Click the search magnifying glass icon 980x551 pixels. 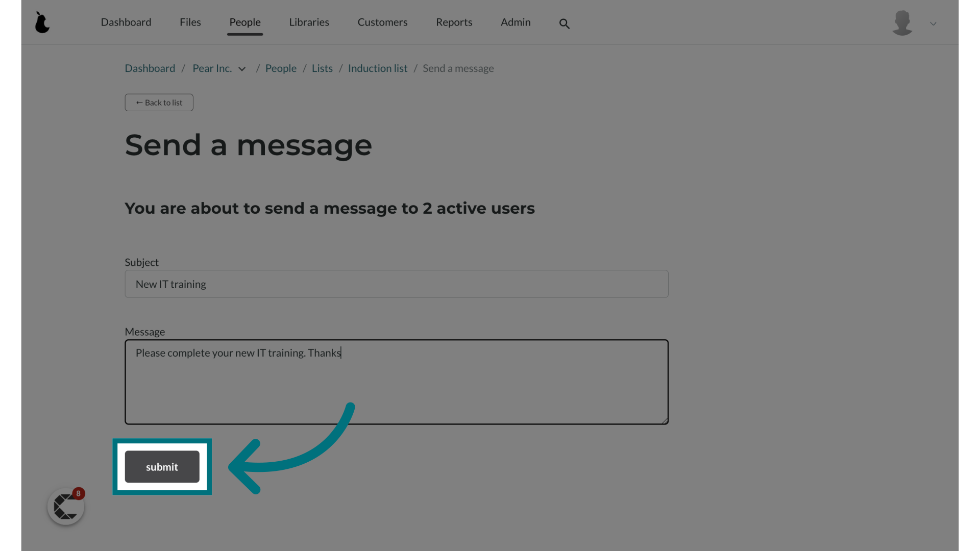click(x=564, y=23)
